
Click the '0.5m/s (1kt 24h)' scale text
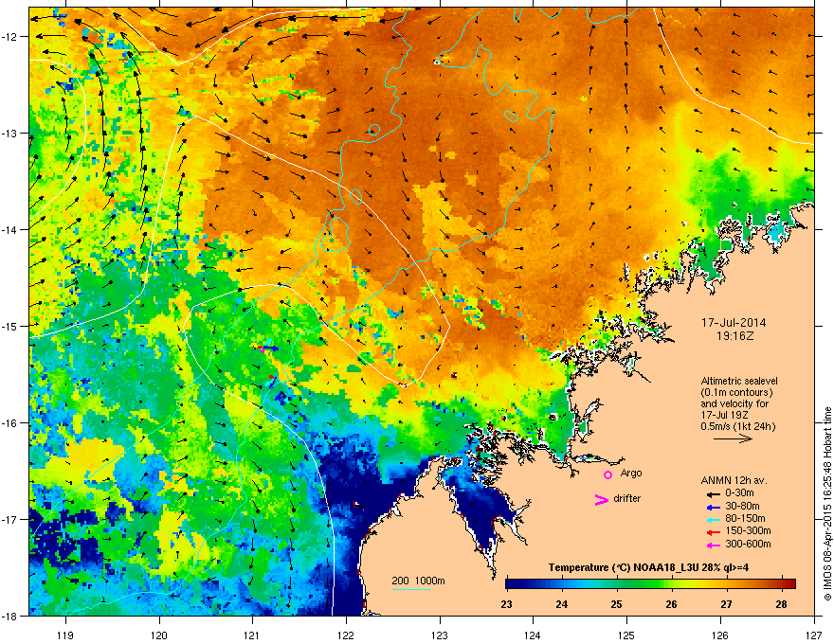(737, 426)
